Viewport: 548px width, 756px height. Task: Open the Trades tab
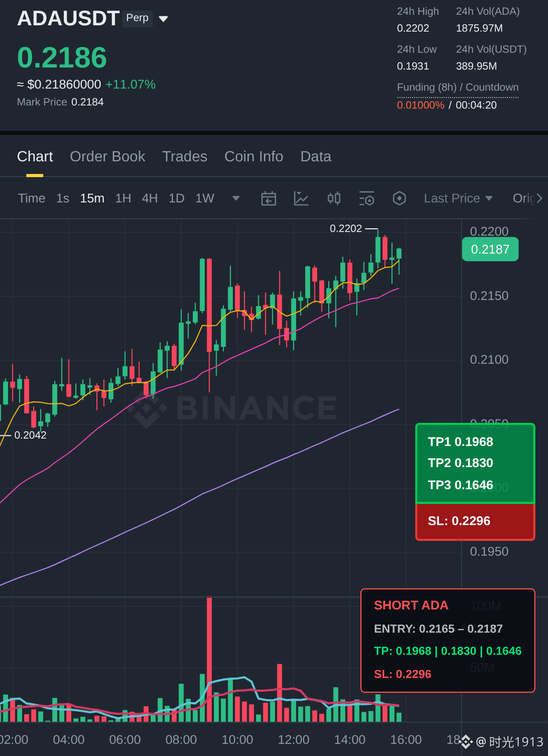pyautogui.click(x=185, y=157)
